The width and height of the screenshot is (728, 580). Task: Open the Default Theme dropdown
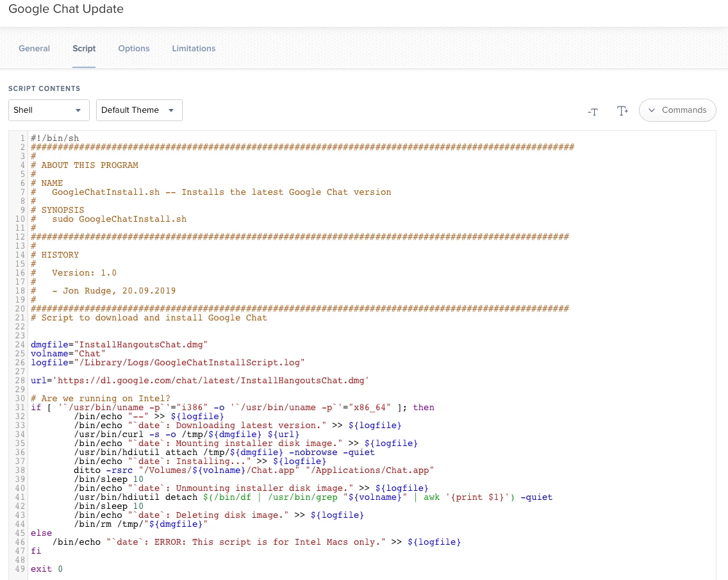(x=139, y=110)
